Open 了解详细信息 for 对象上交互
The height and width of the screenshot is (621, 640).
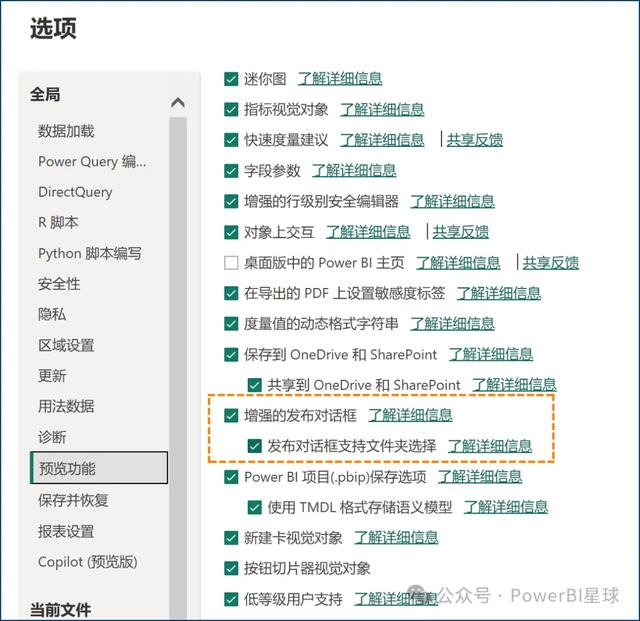tap(368, 232)
